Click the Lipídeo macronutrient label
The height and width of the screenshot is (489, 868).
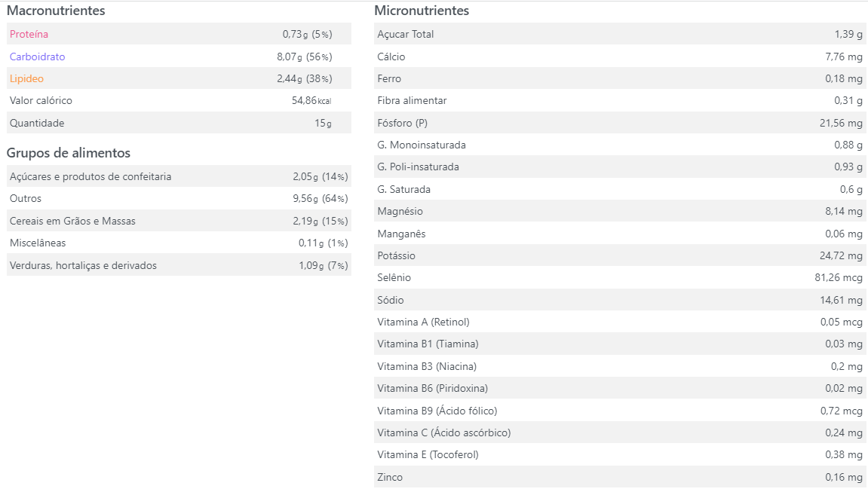(26, 78)
